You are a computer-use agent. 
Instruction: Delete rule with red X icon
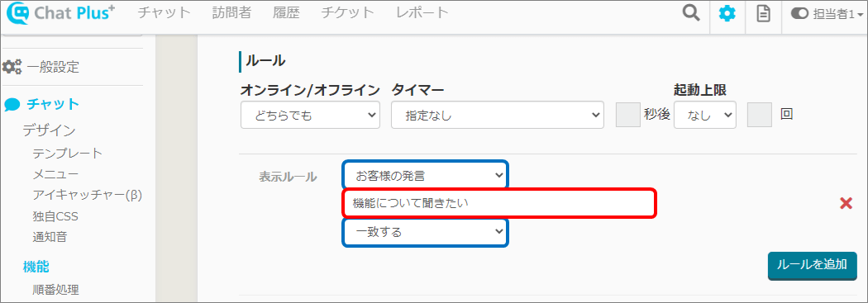coord(846,203)
